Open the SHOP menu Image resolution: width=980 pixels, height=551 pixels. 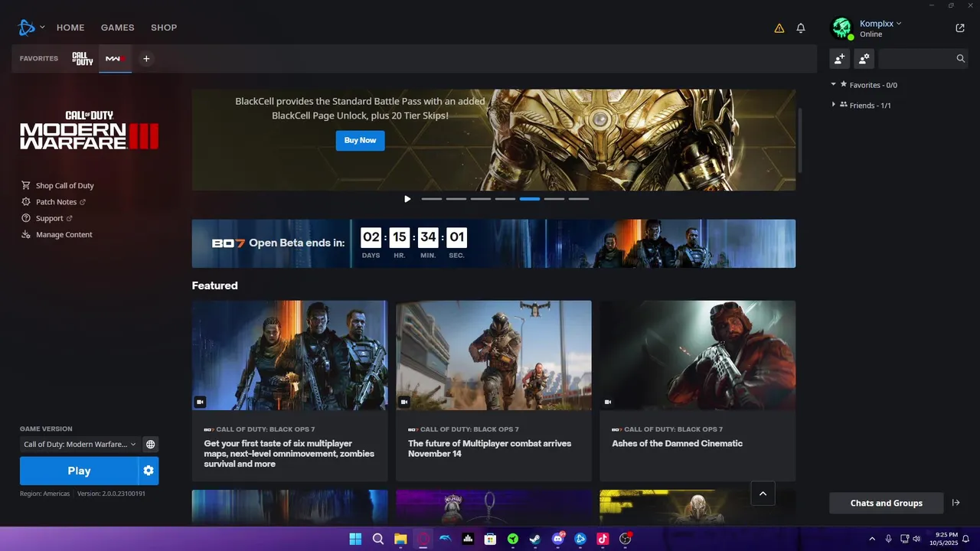pos(164,28)
